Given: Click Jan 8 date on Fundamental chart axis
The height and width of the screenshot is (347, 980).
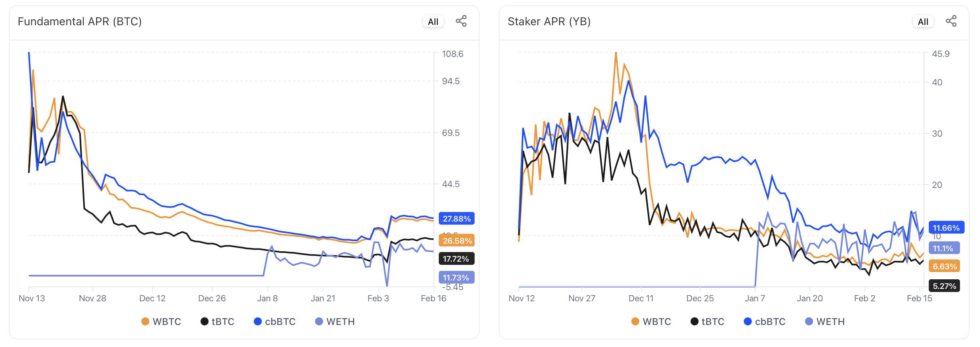Looking at the screenshot, I should pos(267,299).
